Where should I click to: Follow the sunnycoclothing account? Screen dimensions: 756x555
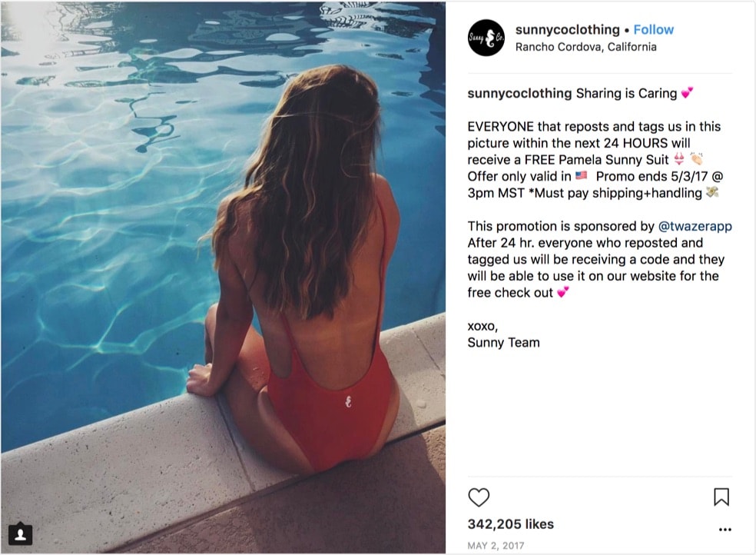pyautogui.click(x=653, y=30)
